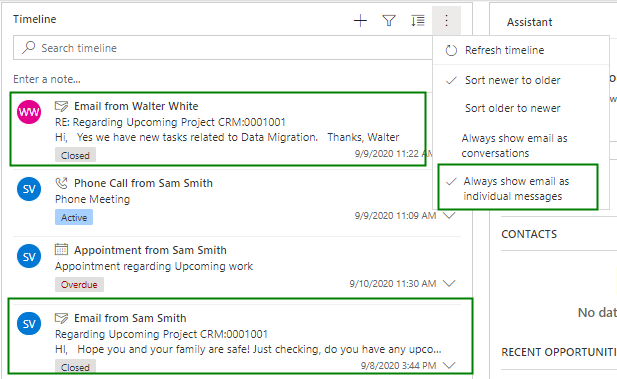Enable Always show email as individual messages
This screenshot has height=379, width=617.
coord(518,189)
